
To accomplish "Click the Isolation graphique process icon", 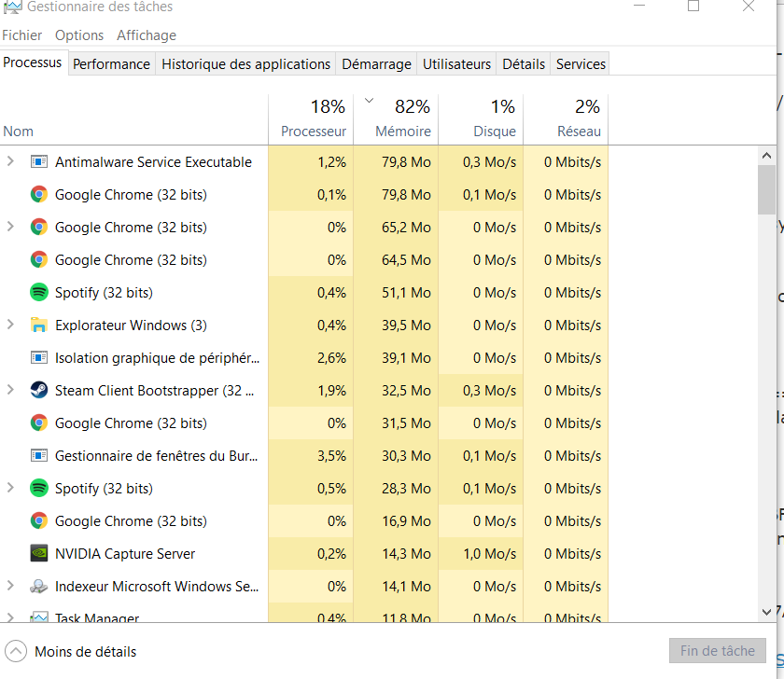I will (x=38, y=358).
